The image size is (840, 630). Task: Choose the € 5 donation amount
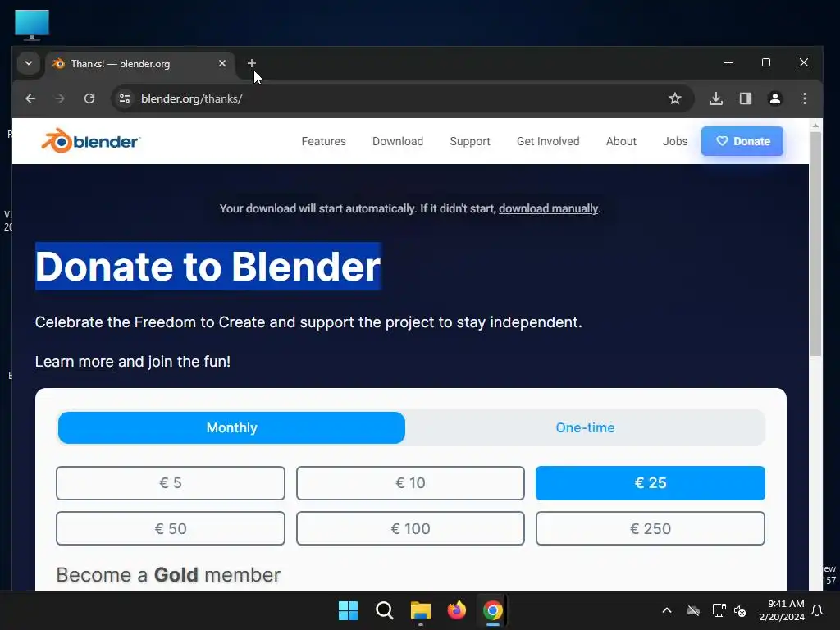171,482
